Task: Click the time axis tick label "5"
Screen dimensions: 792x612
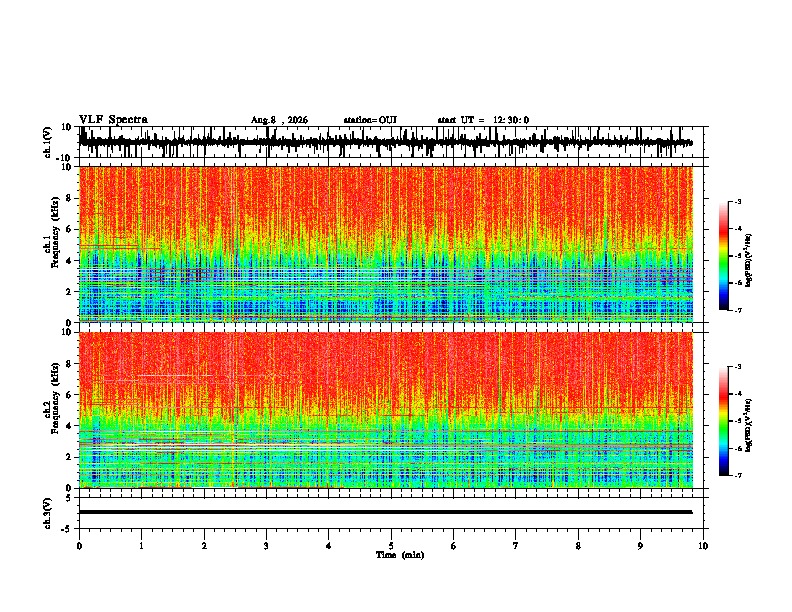Action: pyautogui.click(x=391, y=546)
